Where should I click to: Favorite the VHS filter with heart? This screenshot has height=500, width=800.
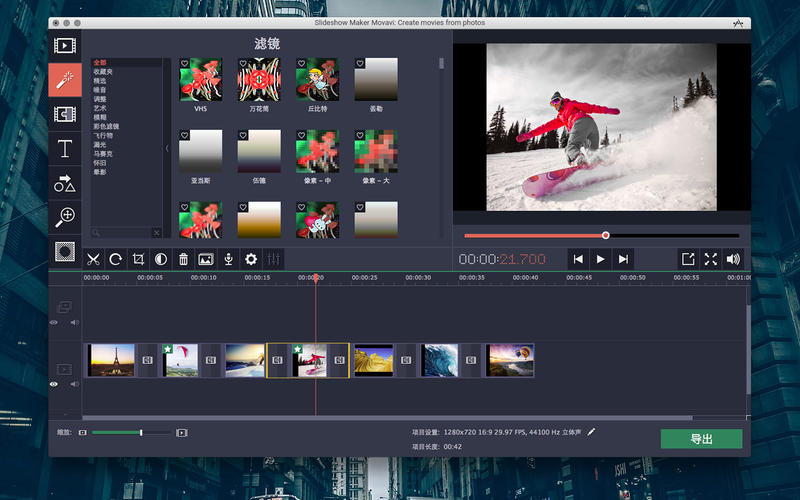pyautogui.click(x=184, y=63)
